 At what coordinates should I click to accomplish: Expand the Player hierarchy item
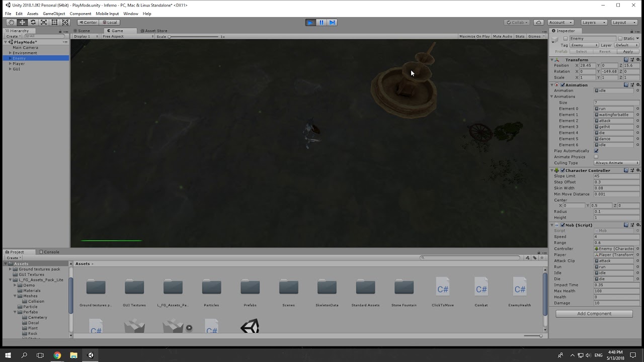coord(10,64)
